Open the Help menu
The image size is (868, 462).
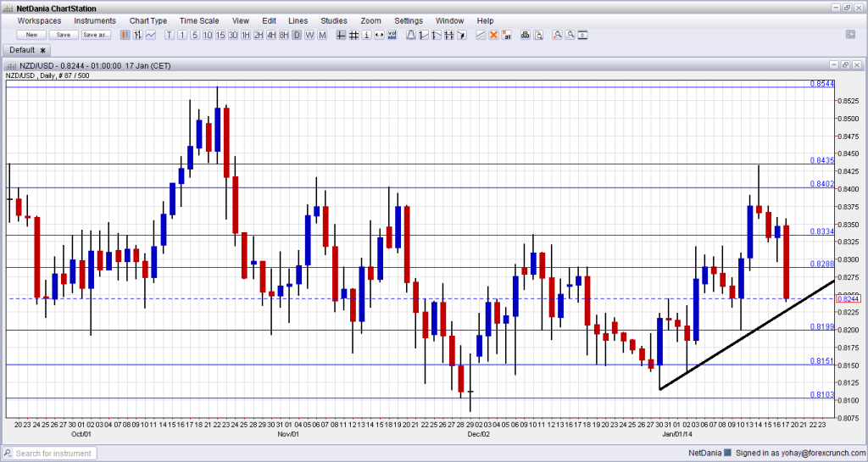point(485,20)
